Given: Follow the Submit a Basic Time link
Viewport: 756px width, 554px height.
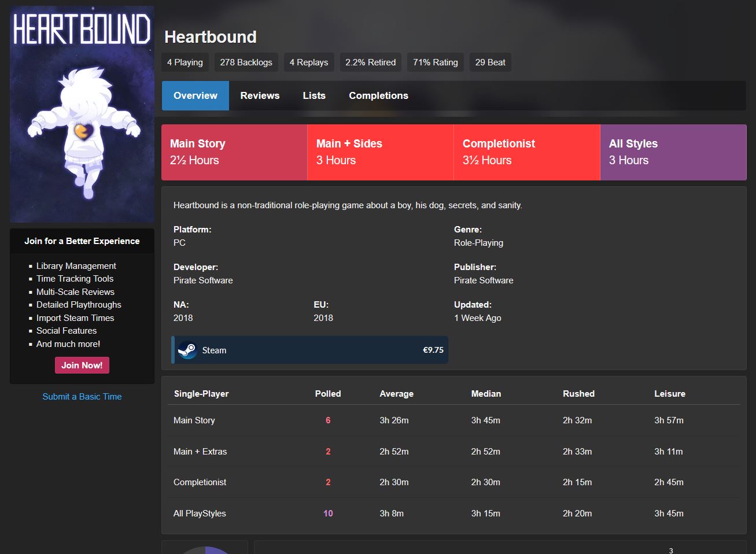Looking at the screenshot, I should tap(82, 397).
